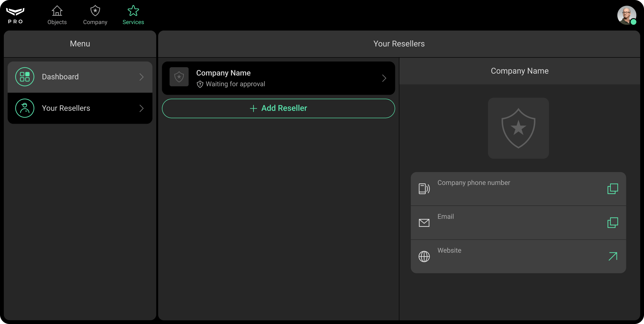
Task: Expand the Dashboard menu chevron
Action: tap(141, 77)
